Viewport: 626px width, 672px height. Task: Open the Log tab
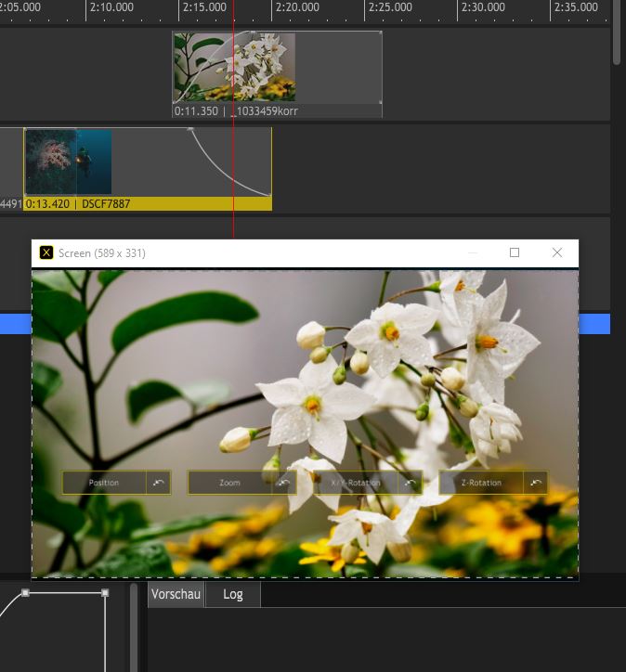pyautogui.click(x=232, y=594)
